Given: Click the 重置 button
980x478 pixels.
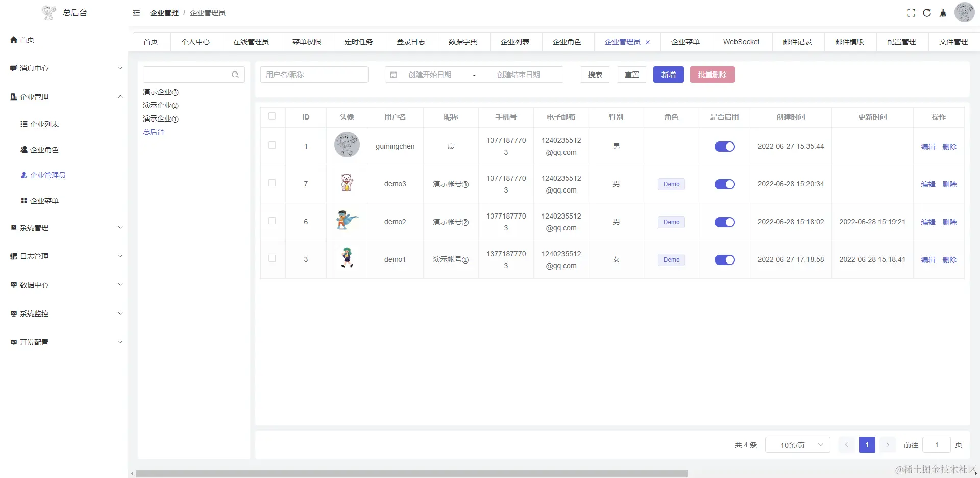Looking at the screenshot, I should coord(632,75).
